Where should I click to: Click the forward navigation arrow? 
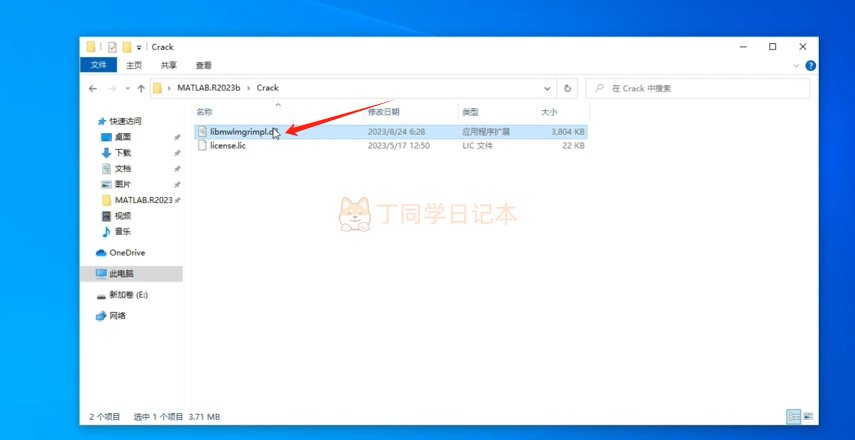(112, 88)
